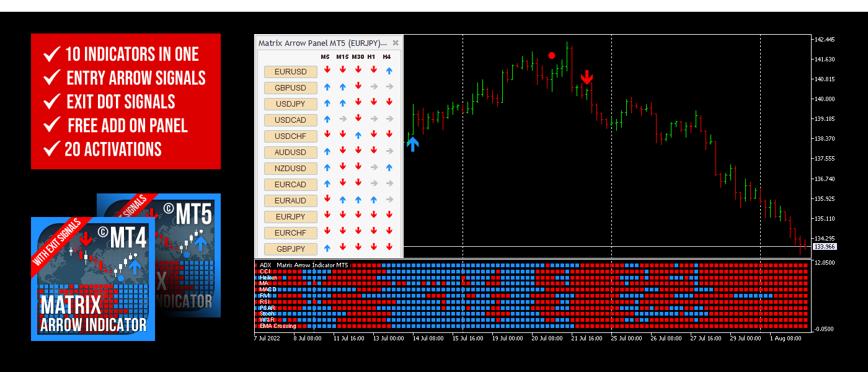Click the USDCAD M15 gray sideways arrow

pos(342,120)
